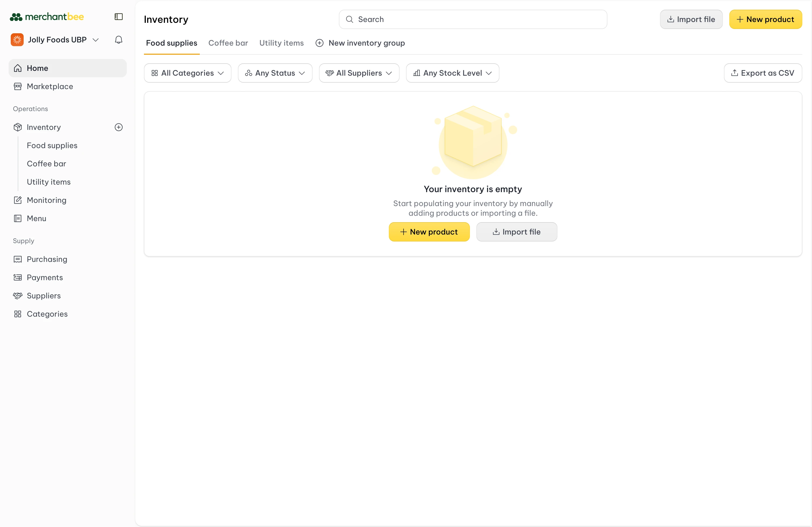Image resolution: width=812 pixels, height=527 pixels.
Task: Switch to the Utility items tab
Action: point(281,43)
